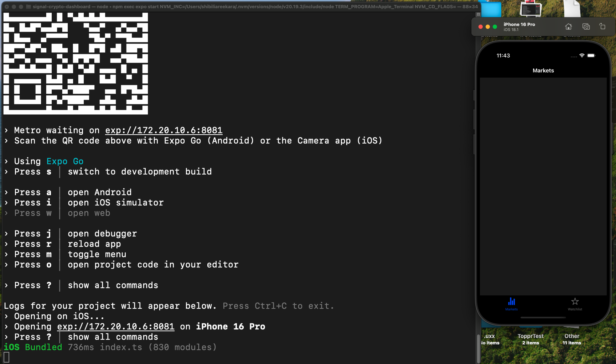Click the terminal cursor prompt at bottom
616x364 pixels.
click(6, 357)
